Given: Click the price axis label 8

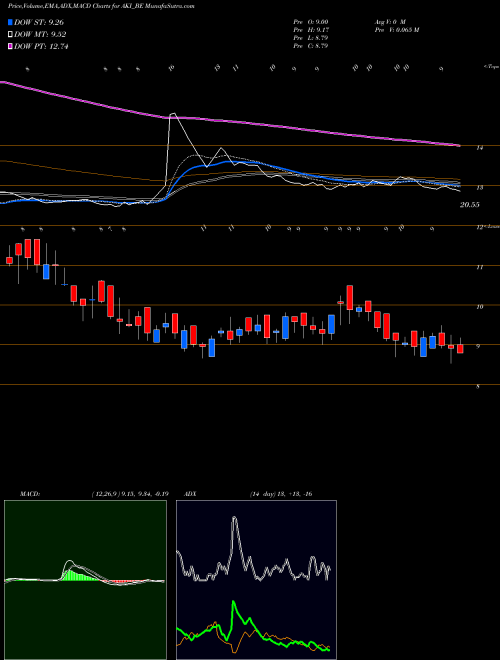Looking at the screenshot, I should (478, 386).
